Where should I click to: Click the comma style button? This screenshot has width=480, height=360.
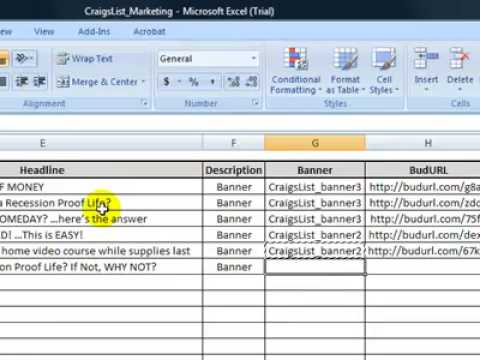212,81
